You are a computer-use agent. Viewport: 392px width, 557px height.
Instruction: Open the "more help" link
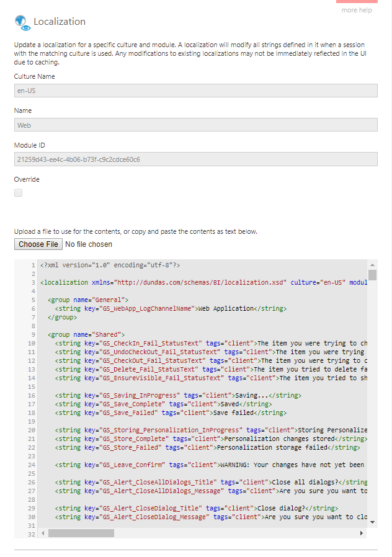pos(357,10)
